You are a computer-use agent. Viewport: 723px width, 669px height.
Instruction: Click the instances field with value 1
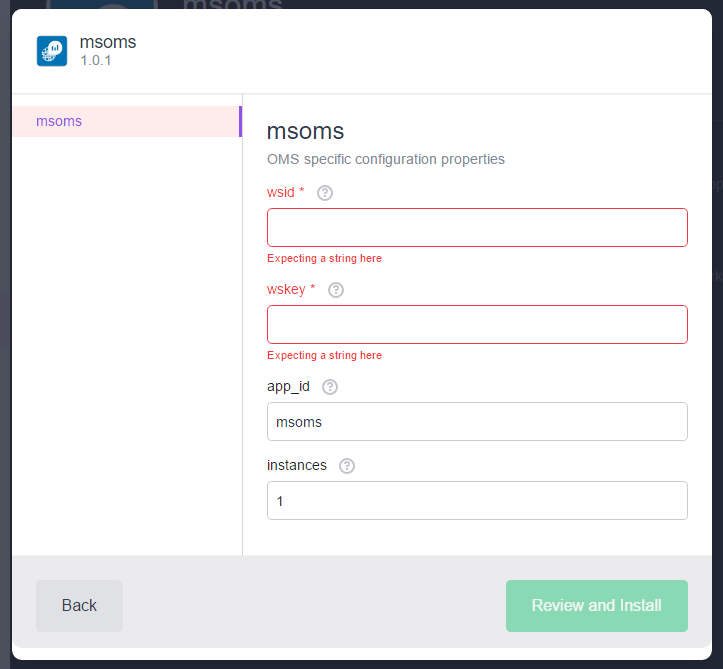click(x=477, y=501)
